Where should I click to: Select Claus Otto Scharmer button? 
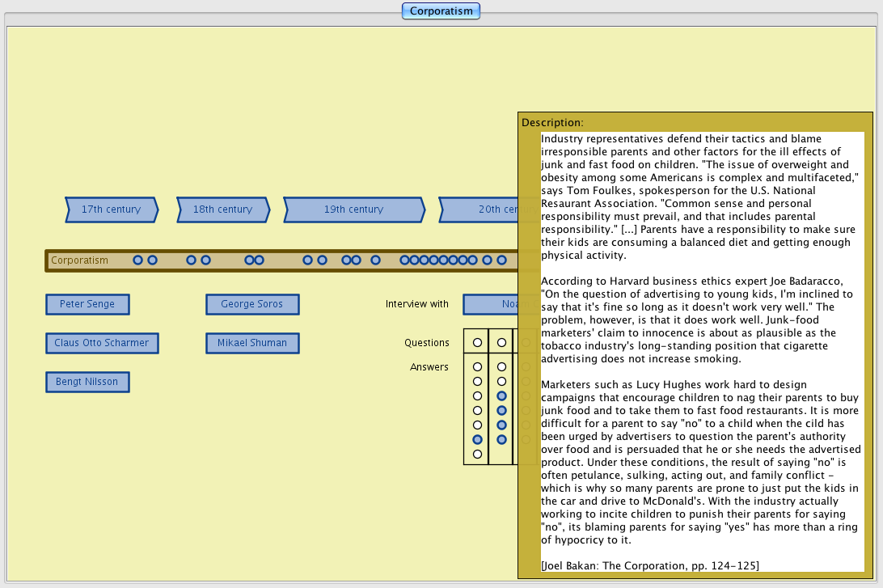tap(102, 343)
